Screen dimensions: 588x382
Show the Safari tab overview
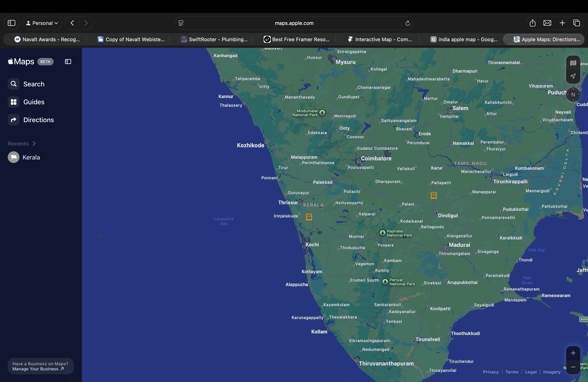pyautogui.click(x=576, y=23)
